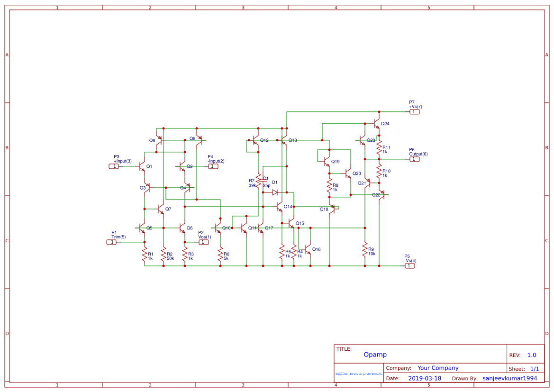Click the P4 -Input(2) port connector
The width and height of the screenshot is (554, 392).
coord(213,166)
